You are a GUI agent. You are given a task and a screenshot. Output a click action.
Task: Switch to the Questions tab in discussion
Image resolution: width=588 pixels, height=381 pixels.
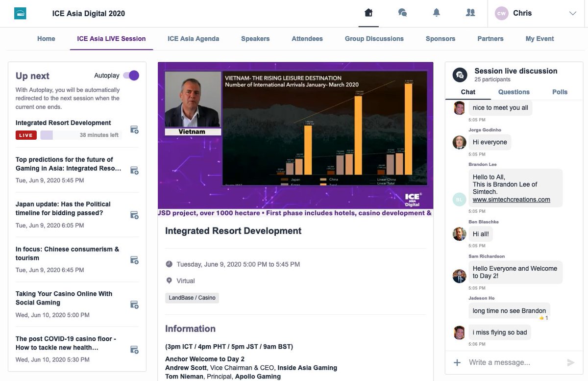[514, 92]
